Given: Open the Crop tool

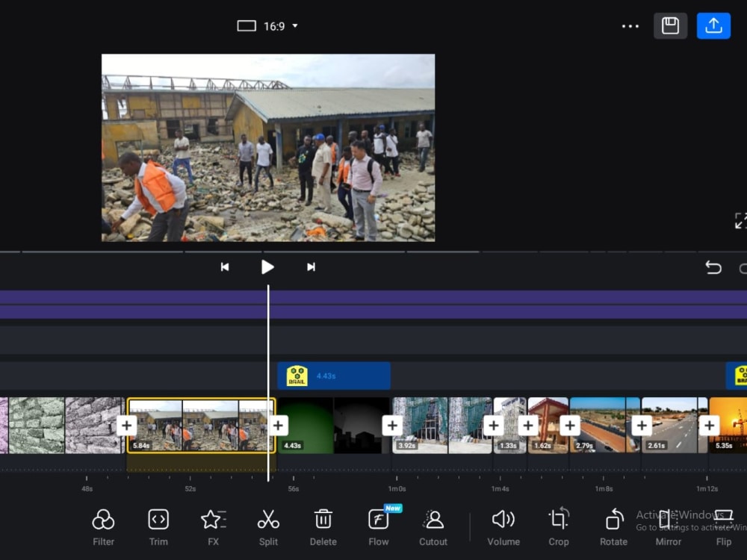Looking at the screenshot, I should [x=558, y=527].
